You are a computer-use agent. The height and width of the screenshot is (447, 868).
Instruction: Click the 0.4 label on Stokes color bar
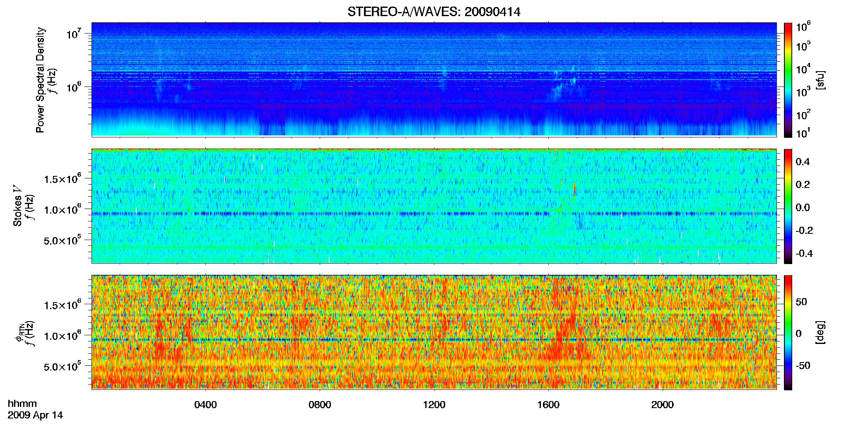803,162
